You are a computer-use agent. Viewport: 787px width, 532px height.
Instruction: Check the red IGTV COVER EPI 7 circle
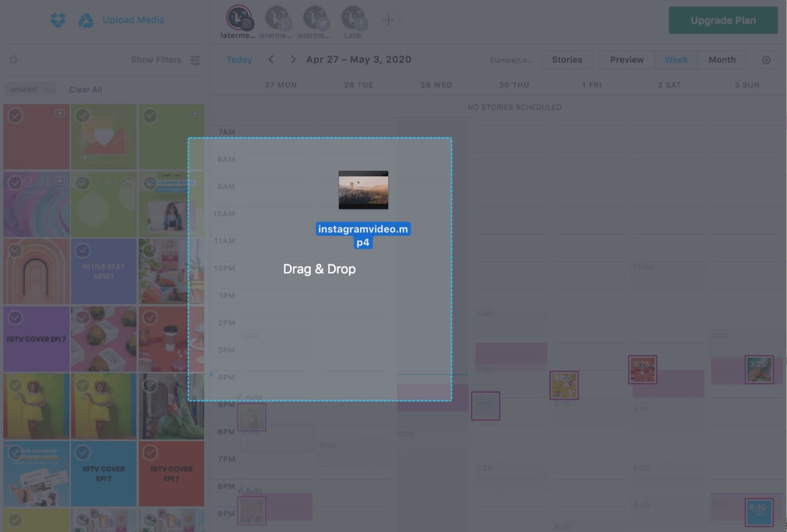point(150,452)
